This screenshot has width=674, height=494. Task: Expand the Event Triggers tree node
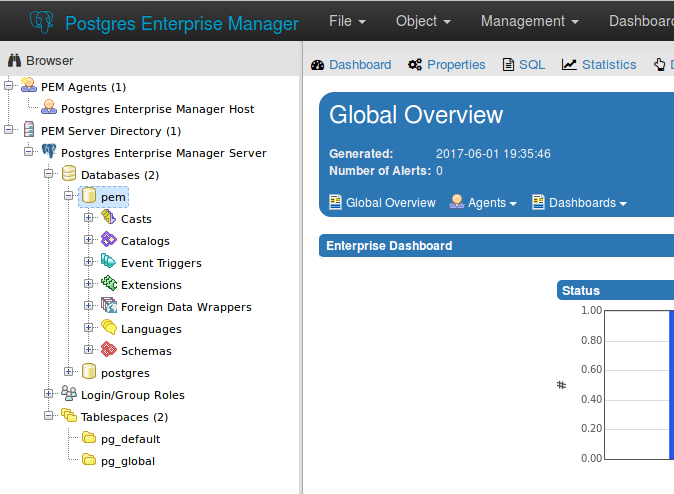(x=89, y=261)
